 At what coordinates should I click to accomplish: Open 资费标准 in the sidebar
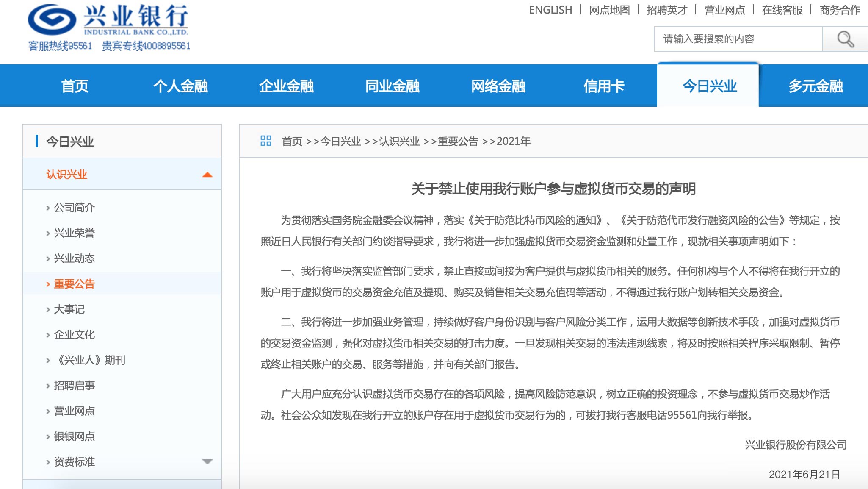(74, 462)
